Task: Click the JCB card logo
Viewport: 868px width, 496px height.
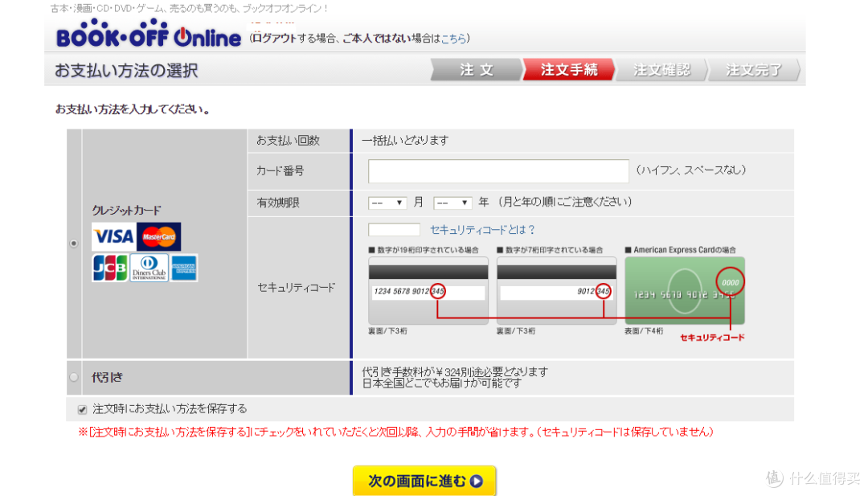Action: click(x=110, y=268)
